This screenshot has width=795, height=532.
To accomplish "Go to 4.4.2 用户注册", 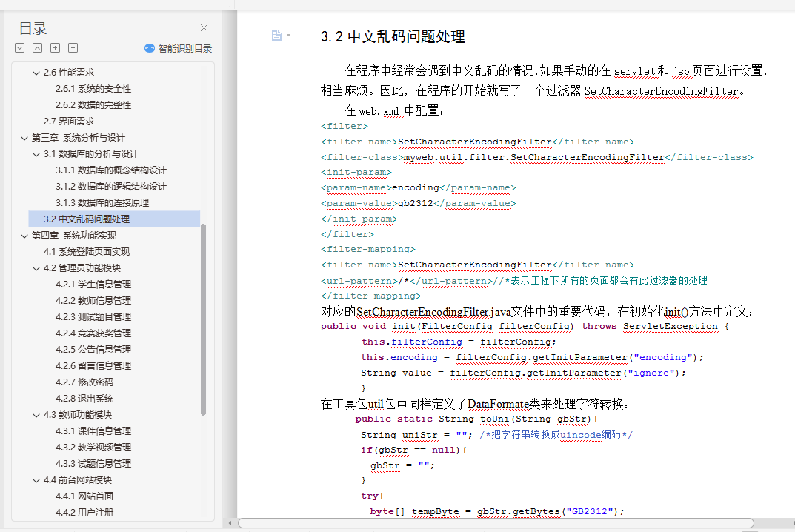I will coord(84,512).
